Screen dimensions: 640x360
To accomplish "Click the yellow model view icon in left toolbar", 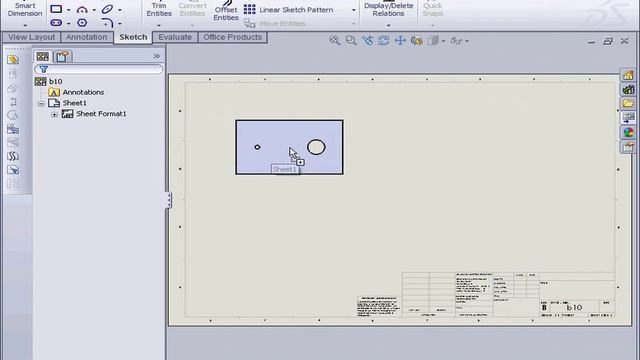I will tap(13, 60).
